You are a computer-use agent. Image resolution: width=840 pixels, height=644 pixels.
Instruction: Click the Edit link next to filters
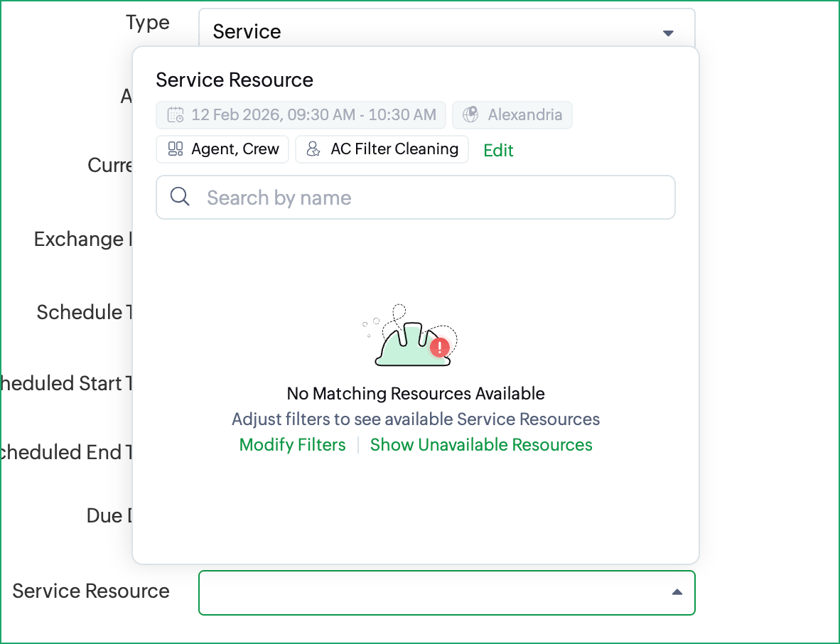(498, 151)
